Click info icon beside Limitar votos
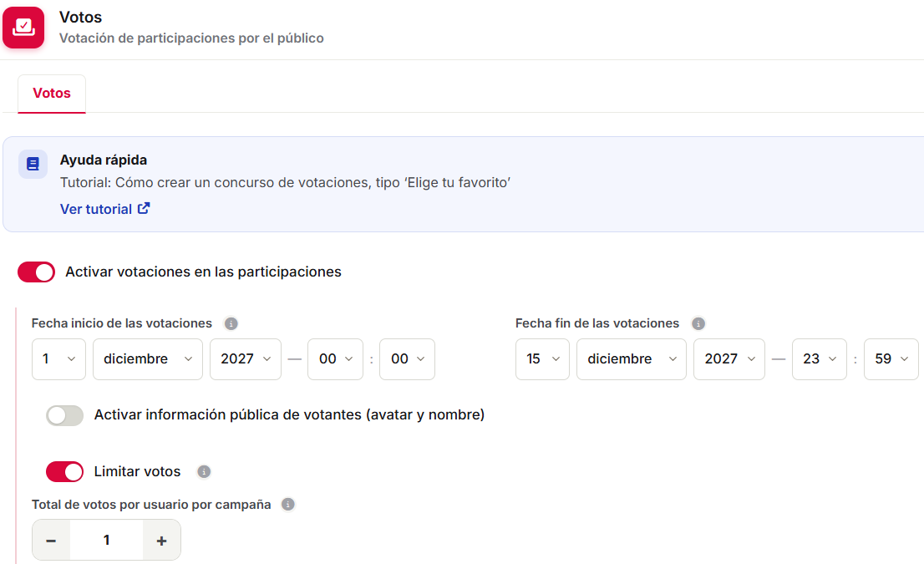The height and width of the screenshot is (564, 924). pos(204,471)
